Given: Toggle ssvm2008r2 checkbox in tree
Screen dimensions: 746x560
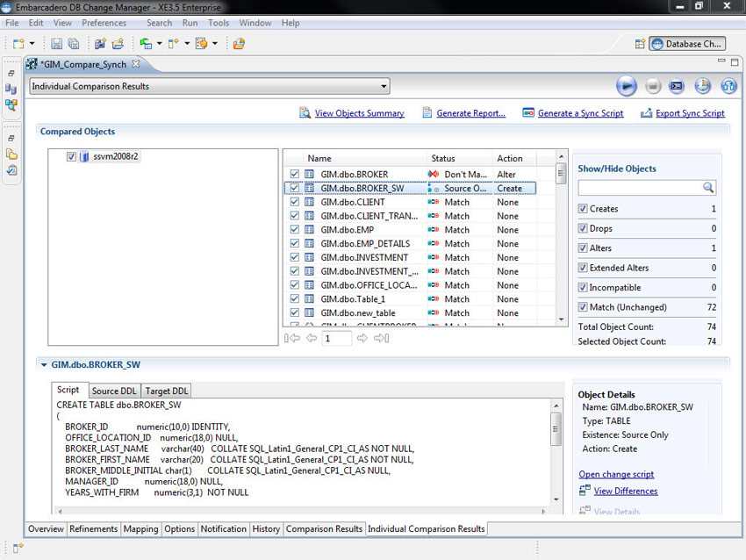Looking at the screenshot, I should pyautogui.click(x=71, y=156).
